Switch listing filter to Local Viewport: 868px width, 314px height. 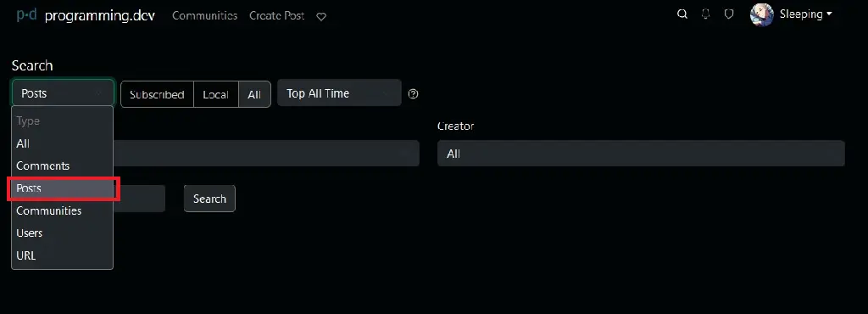point(216,94)
